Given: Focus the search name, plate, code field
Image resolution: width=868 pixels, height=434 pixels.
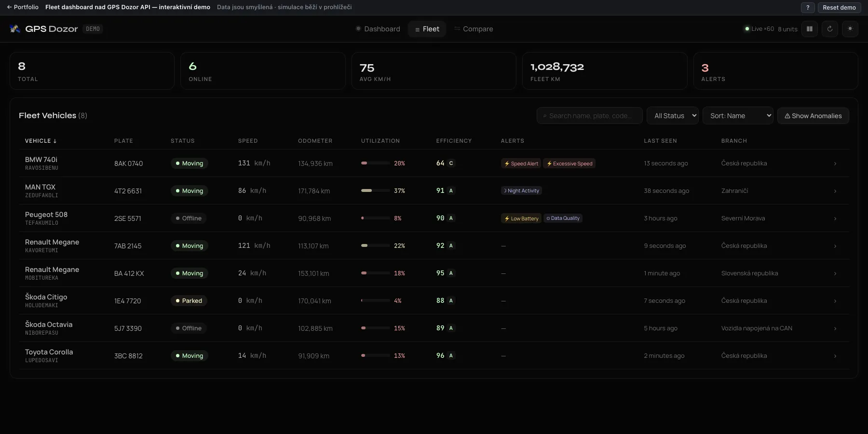Looking at the screenshot, I should tap(590, 116).
